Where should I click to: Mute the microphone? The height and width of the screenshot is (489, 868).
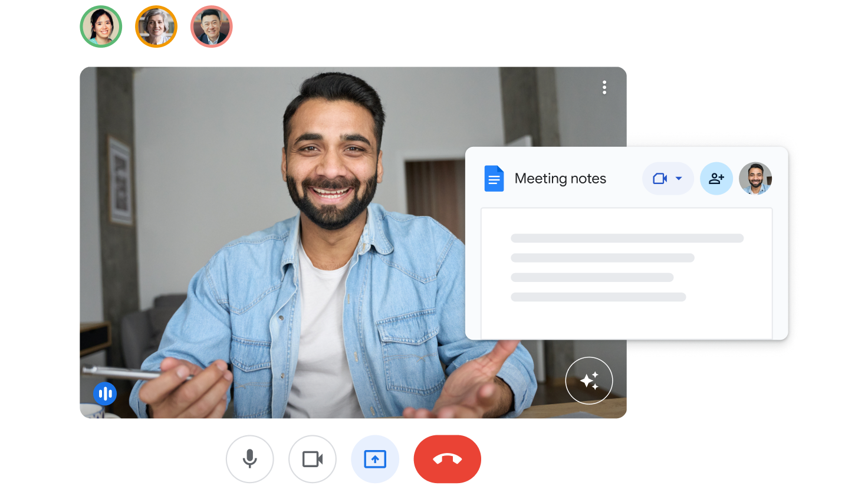(249, 459)
